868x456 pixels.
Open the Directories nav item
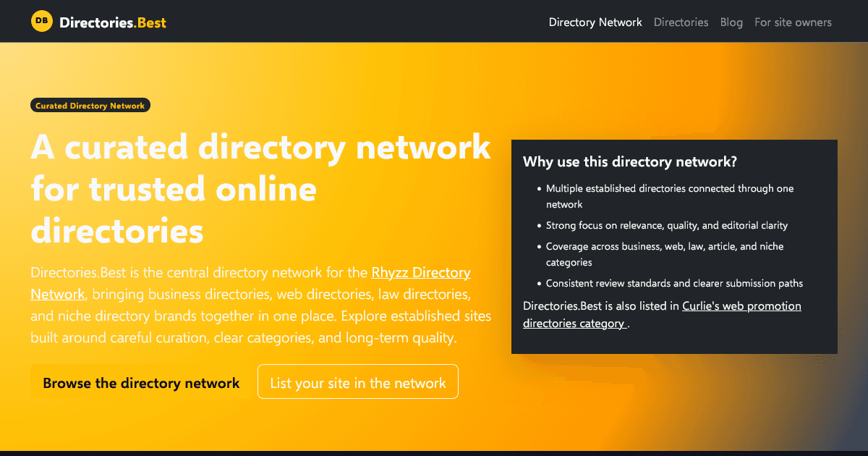(x=681, y=22)
